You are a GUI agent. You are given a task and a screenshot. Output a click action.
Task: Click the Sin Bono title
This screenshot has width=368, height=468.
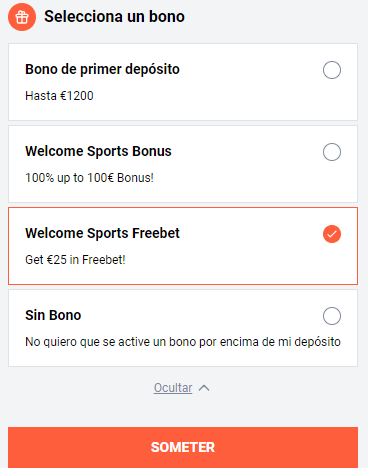[x=53, y=315]
